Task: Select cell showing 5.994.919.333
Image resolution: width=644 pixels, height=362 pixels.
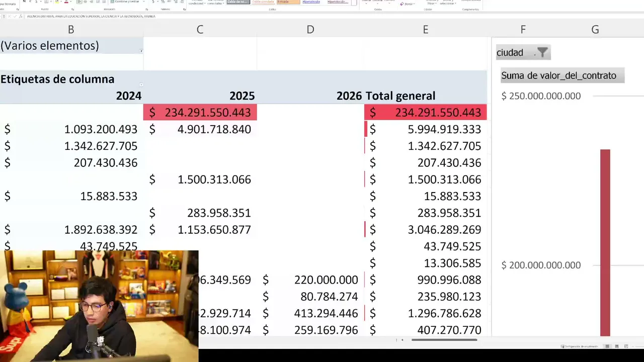Action: (426, 129)
